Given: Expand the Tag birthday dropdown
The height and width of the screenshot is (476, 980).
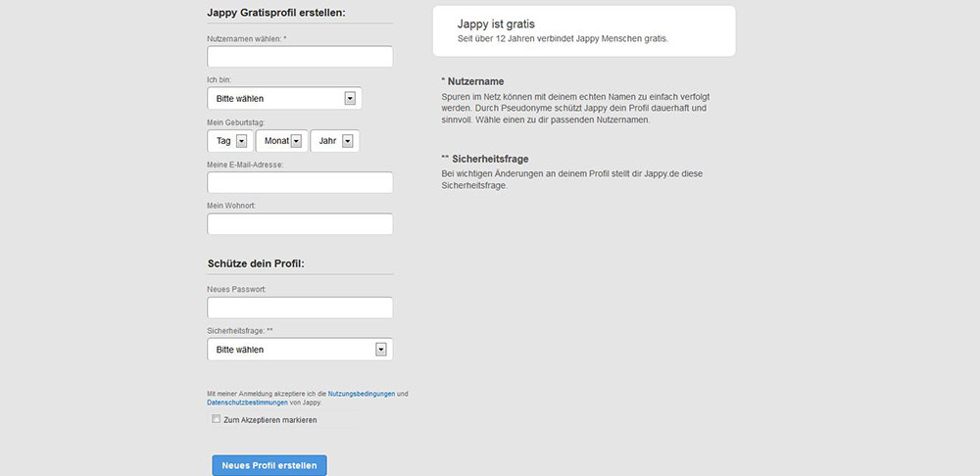Looking at the screenshot, I should coord(230,141).
